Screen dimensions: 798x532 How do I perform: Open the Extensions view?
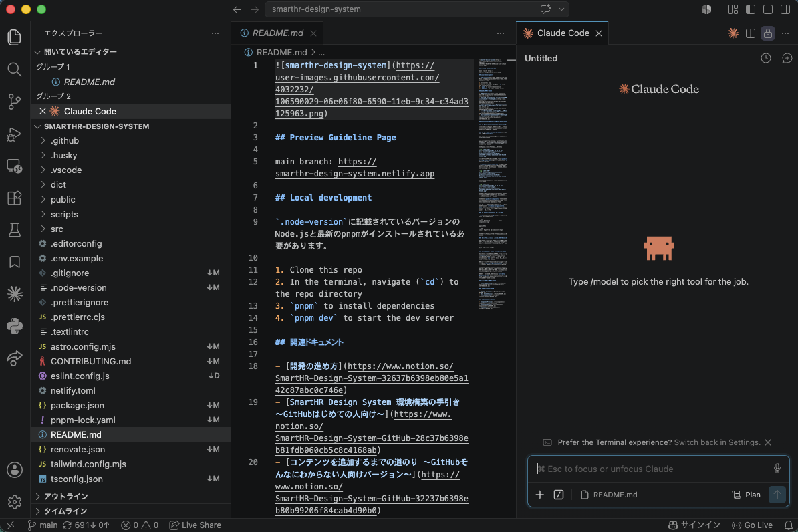pos(14,198)
